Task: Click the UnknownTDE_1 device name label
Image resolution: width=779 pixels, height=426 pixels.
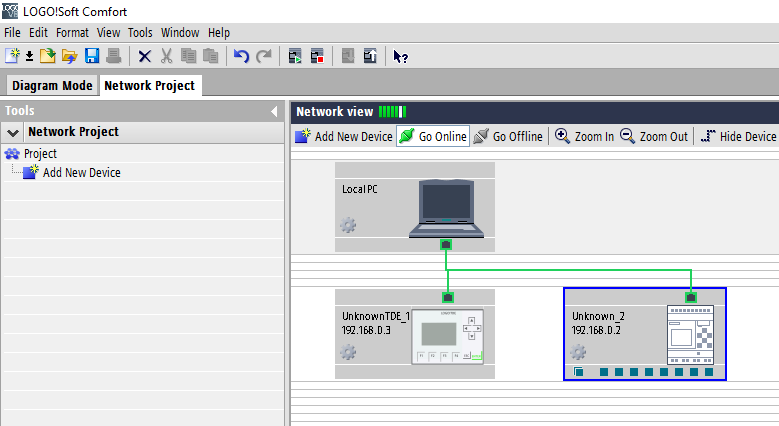Action: (376, 316)
